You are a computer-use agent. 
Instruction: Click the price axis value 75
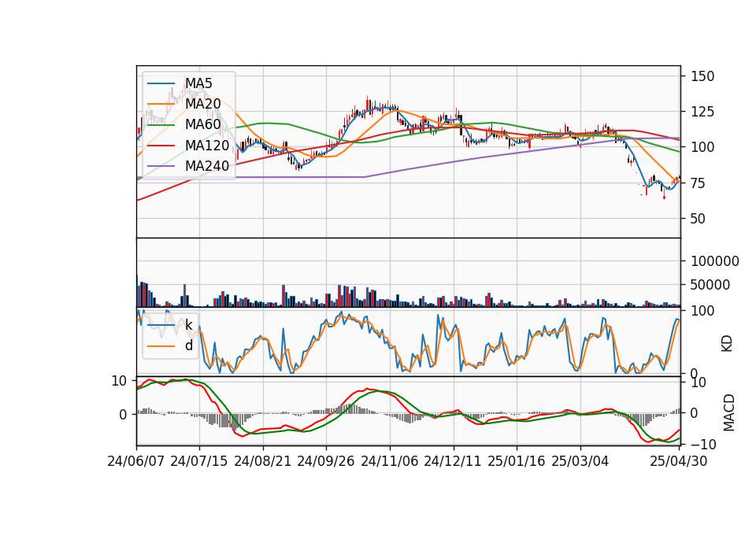tap(699, 183)
